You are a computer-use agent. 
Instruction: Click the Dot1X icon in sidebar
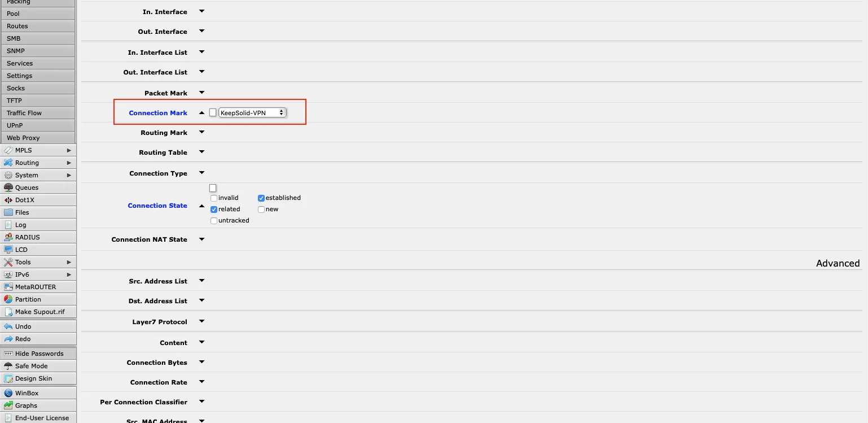[8, 200]
